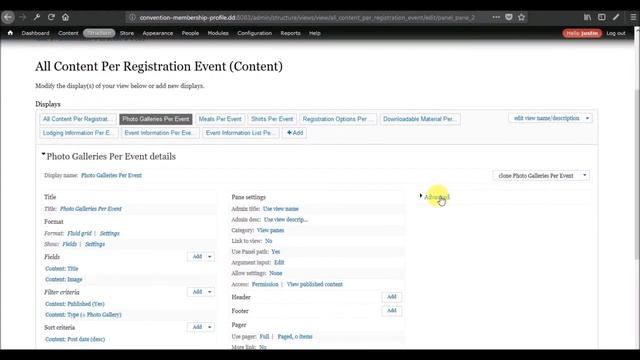
Task: Click the Hello user account button
Action: coord(582,33)
